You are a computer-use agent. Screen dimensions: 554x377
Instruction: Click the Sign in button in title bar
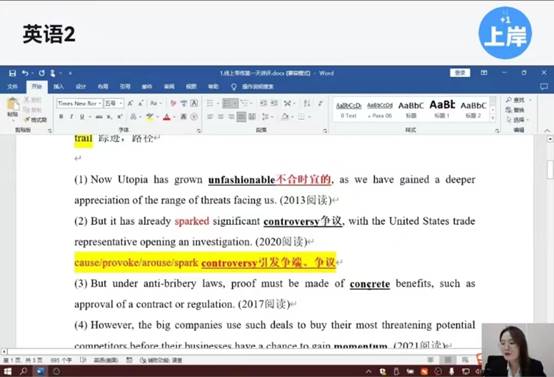pos(460,73)
